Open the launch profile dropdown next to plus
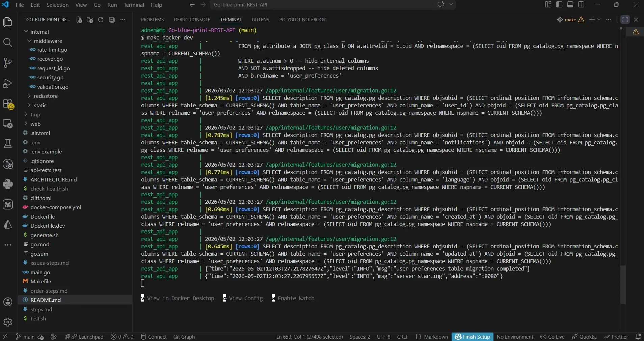 (x=599, y=20)
